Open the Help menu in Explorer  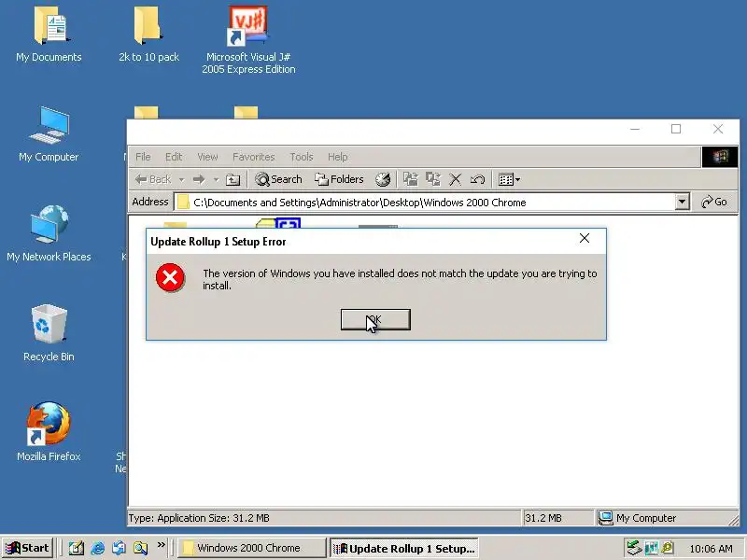(337, 157)
